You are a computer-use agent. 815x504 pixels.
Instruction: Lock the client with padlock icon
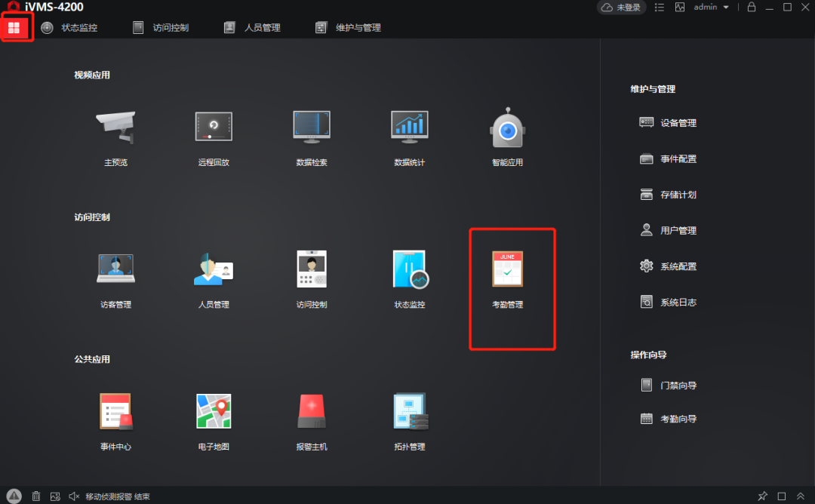click(751, 7)
